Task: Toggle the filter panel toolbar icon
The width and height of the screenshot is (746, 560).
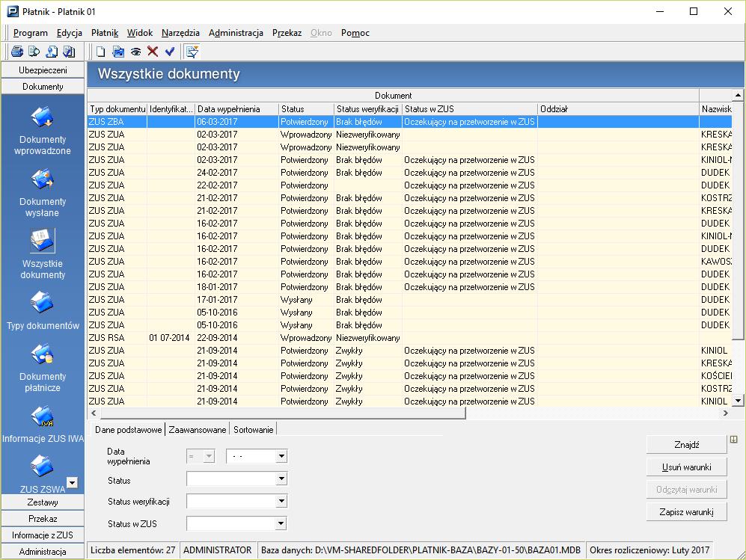Action: [x=192, y=52]
